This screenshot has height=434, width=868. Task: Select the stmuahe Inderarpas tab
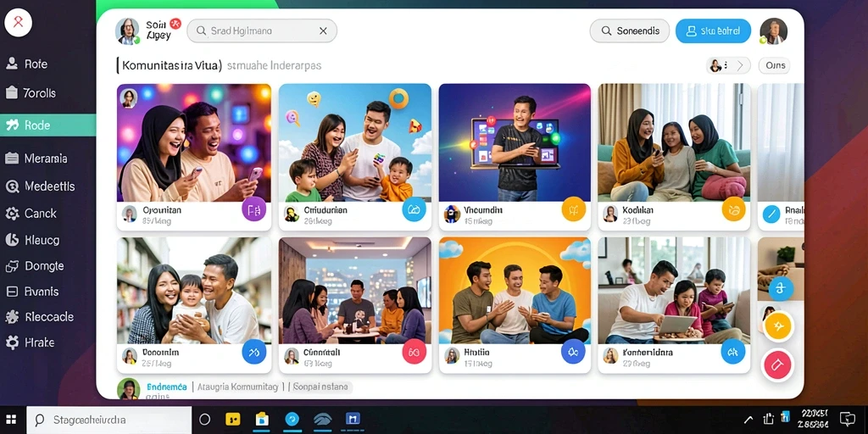275,66
